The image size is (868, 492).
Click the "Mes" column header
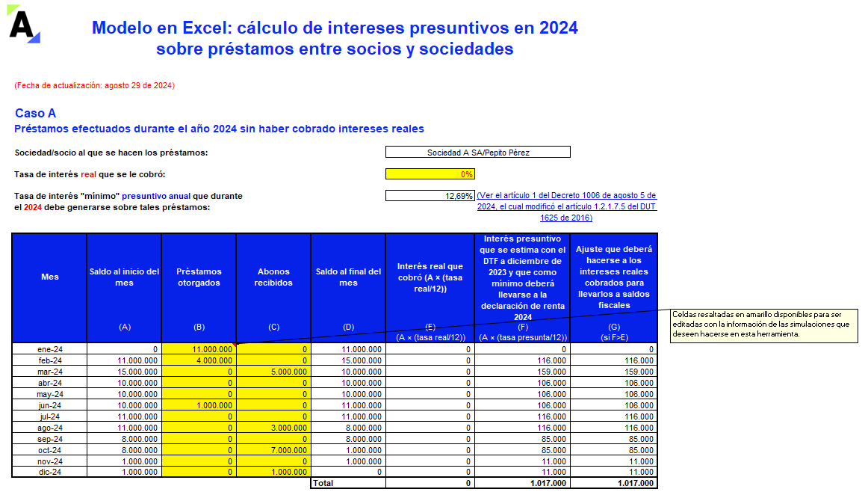click(49, 288)
